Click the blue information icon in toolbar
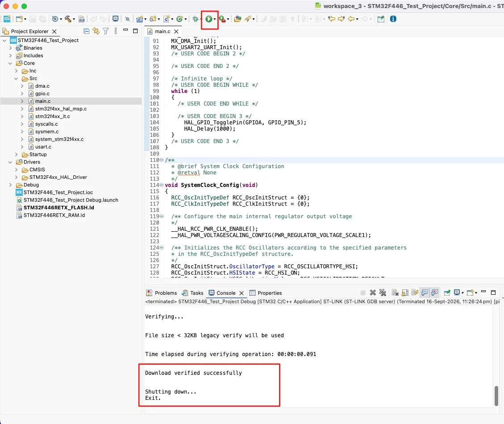This screenshot has height=424, width=504. pyautogui.click(x=393, y=19)
